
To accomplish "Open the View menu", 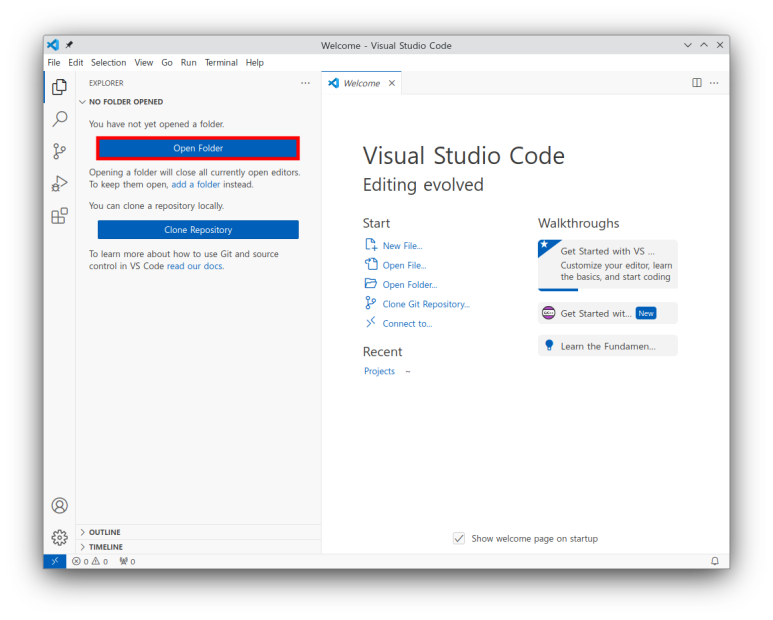I will (143, 63).
